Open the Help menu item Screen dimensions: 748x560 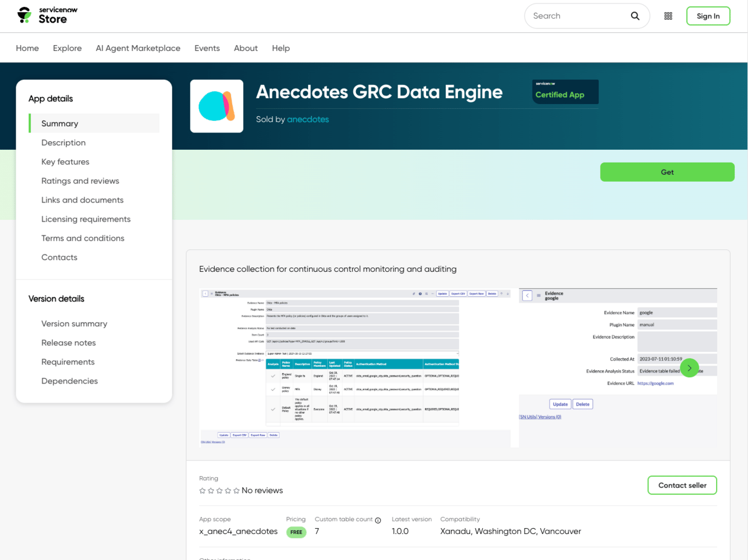pyautogui.click(x=281, y=48)
